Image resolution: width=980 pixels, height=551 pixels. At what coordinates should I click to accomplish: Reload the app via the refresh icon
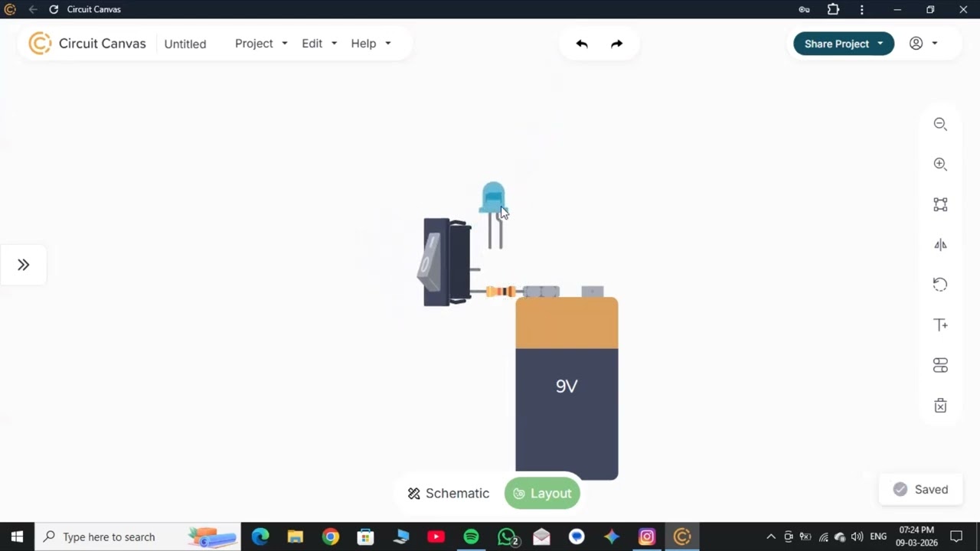pyautogui.click(x=54, y=9)
